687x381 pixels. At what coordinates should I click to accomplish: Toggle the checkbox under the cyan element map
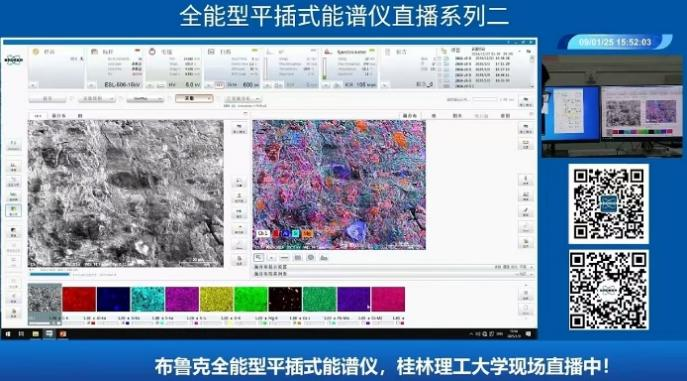157,323
